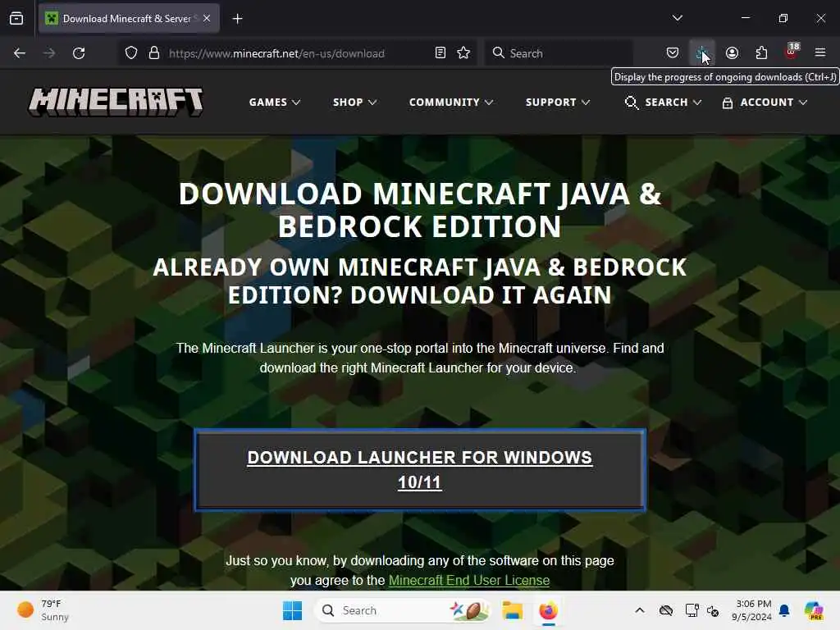Go to home via Minecraft logo
This screenshot has height=630, width=840.
pyautogui.click(x=116, y=103)
